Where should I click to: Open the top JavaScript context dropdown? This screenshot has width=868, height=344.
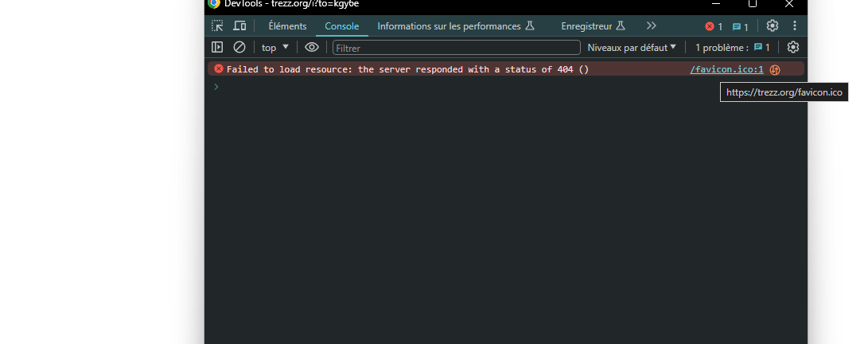pyautogui.click(x=275, y=48)
